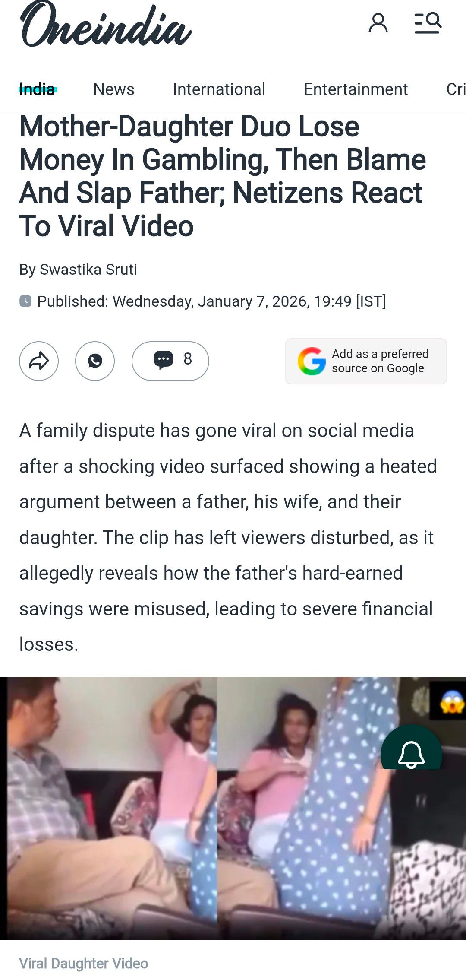Switch to the News tab
The height and width of the screenshot is (980, 466).
click(x=114, y=89)
